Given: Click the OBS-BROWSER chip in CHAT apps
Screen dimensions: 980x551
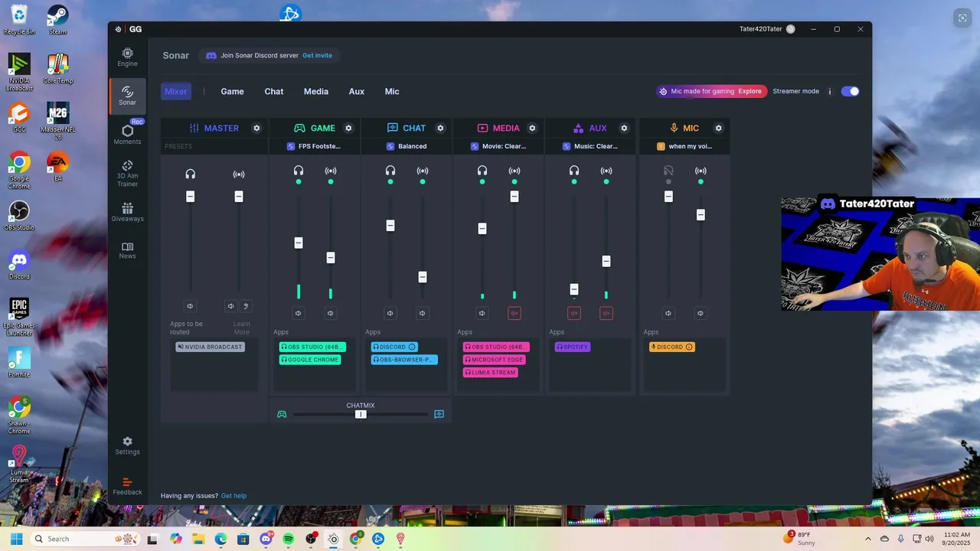Looking at the screenshot, I should (x=404, y=360).
